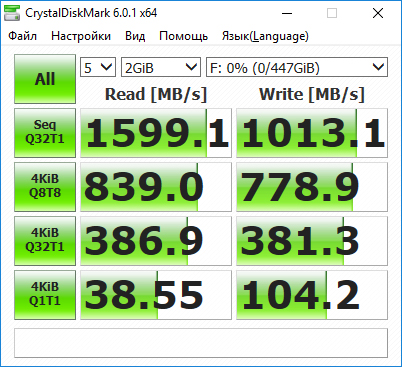The width and height of the screenshot is (402, 367).
Task: Click the 4KiB Q32T1 read result 386.9
Action: tap(156, 241)
